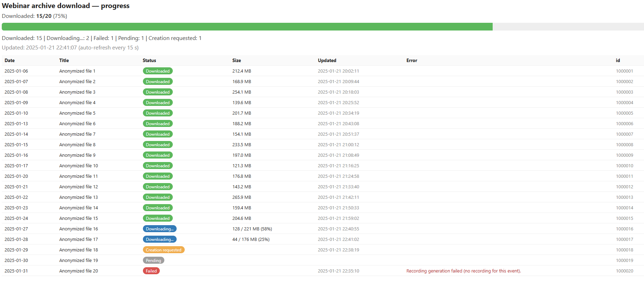Screen dimensions: 644x283
Task: Click the updated time 2025-01-21 22:35:10
Action: (339, 271)
